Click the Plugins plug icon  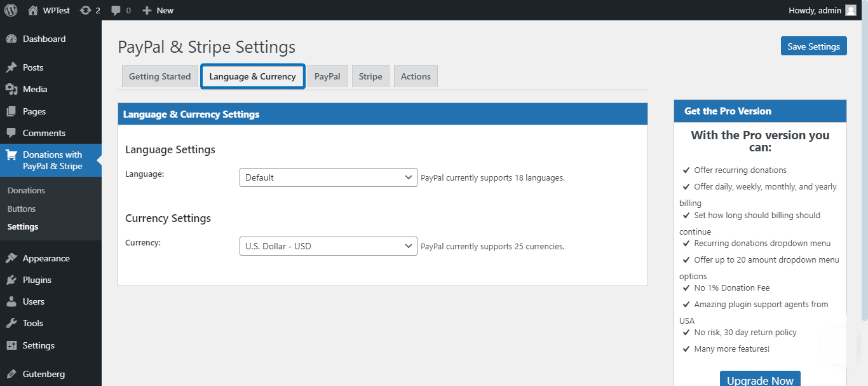coord(11,280)
